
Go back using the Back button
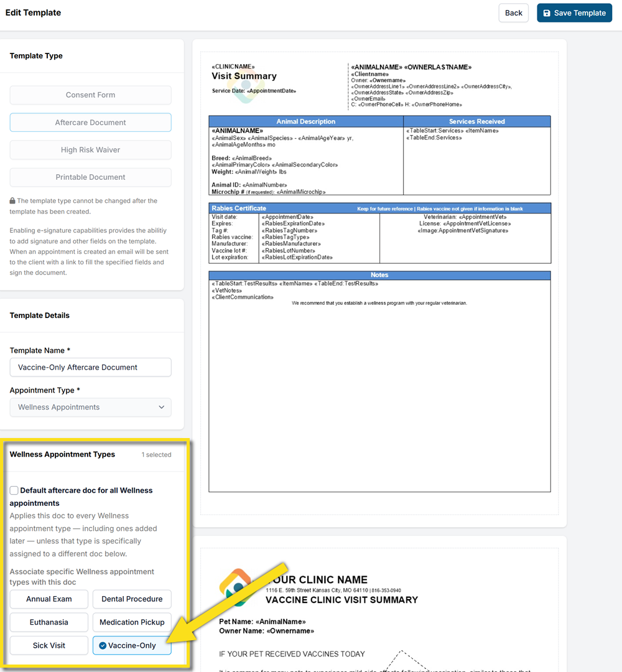tap(513, 13)
